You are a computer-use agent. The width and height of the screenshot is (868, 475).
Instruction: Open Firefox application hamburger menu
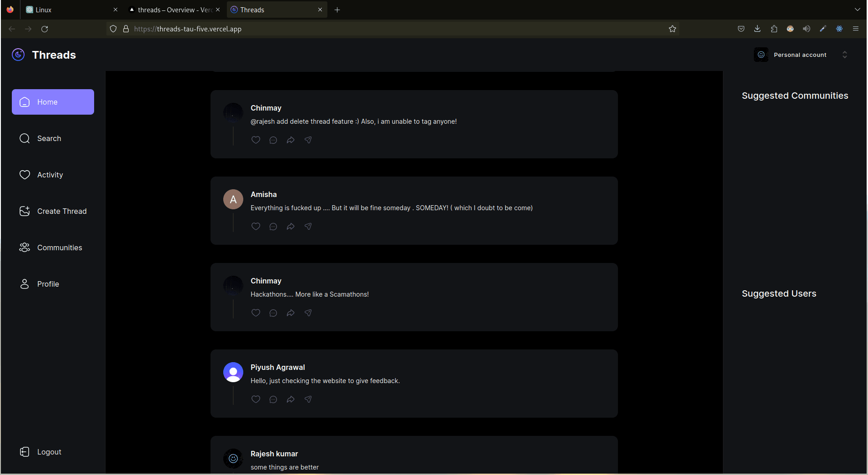click(855, 29)
